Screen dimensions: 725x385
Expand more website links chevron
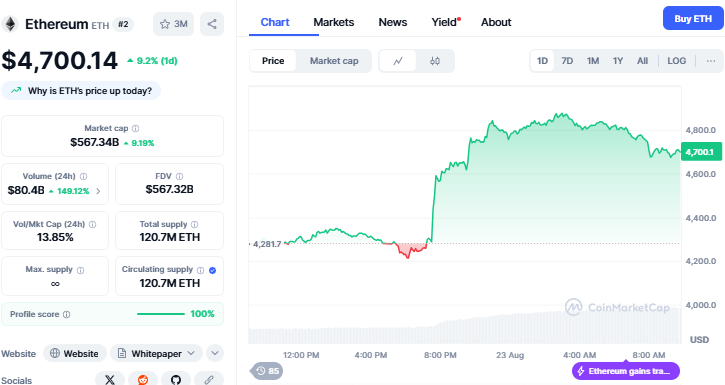215,354
